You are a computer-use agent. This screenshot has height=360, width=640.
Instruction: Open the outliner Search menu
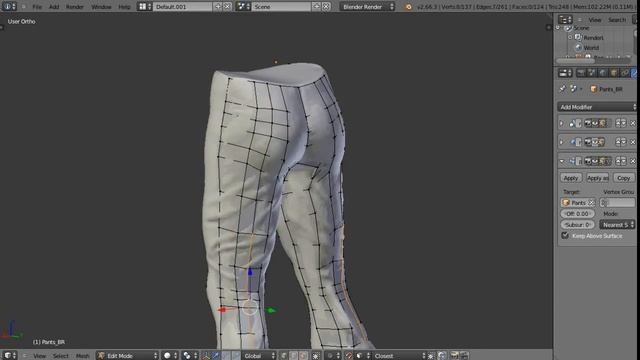point(617,20)
